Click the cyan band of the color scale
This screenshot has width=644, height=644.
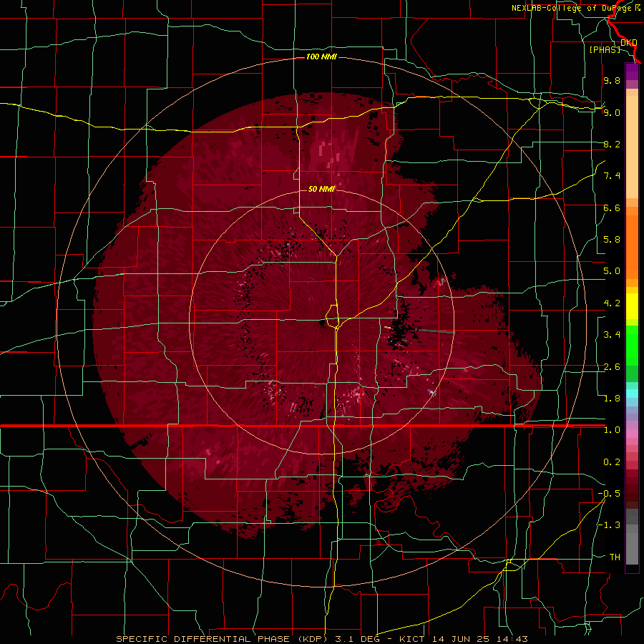pos(632,393)
